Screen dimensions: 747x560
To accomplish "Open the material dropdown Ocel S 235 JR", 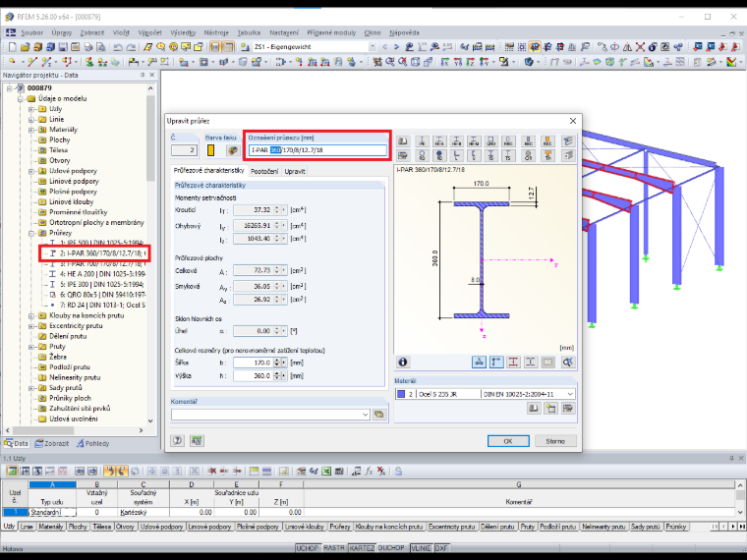I will click(570, 394).
